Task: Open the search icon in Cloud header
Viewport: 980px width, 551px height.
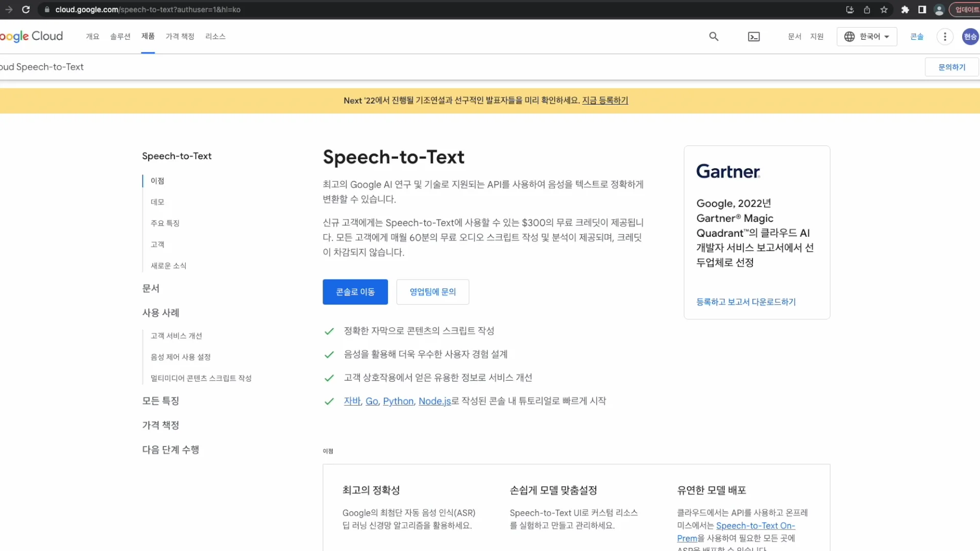Action: point(714,36)
